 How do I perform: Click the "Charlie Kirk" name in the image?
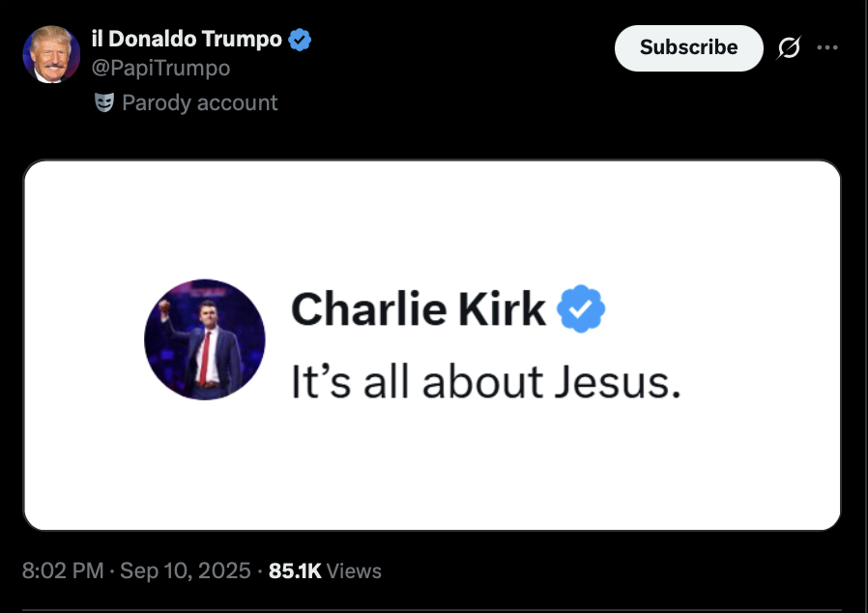(x=418, y=309)
